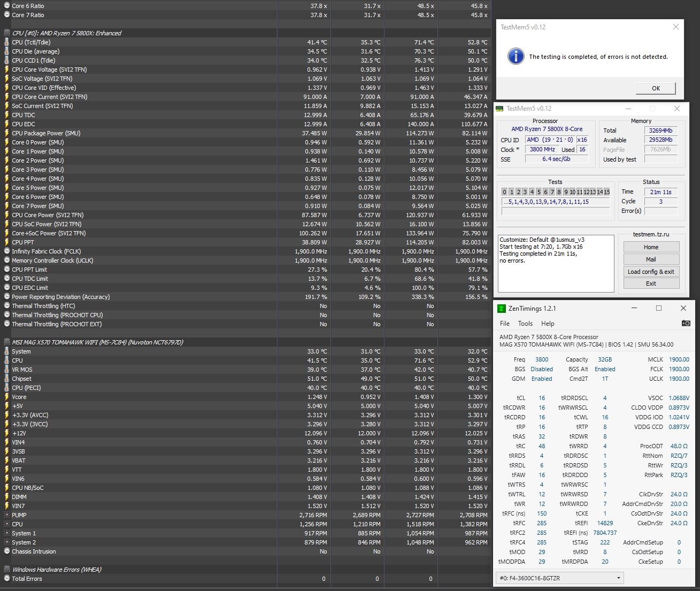The width and height of the screenshot is (700, 591).
Task: Select CPU Core VID (Effective) sensor row label
Action: tap(44, 88)
